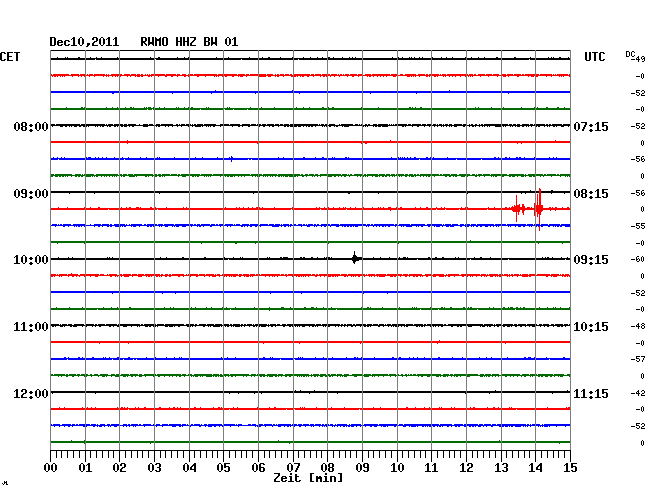
Task: Click the 10:15 UTC time label
Action: pyautogui.click(x=591, y=327)
